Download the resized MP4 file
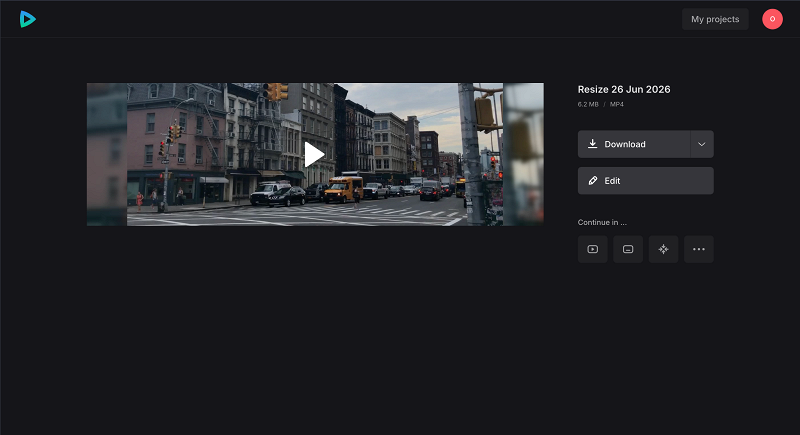Image resolution: width=800 pixels, height=435 pixels. point(634,144)
